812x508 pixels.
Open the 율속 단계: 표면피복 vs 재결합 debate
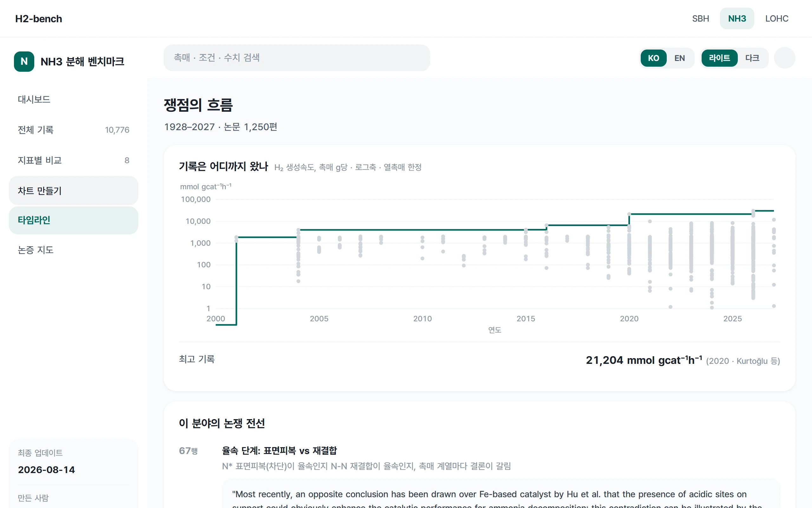[x=279, y=451]
